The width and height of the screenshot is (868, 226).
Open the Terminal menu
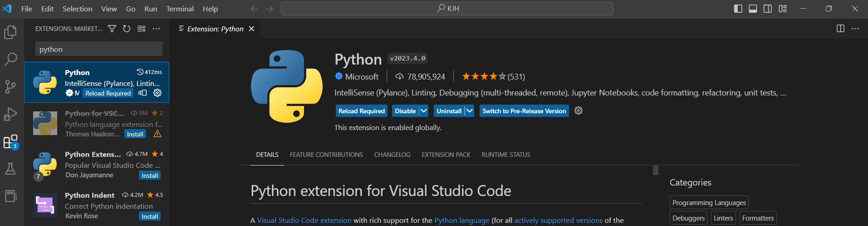coord(180,9)
